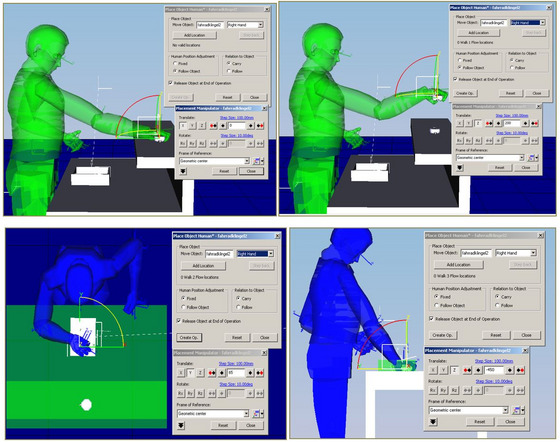Screen dimensions: 560x442
Task: Open Right Hand dropdown in 3 Flow locations dialog
Action: (533, 253)
